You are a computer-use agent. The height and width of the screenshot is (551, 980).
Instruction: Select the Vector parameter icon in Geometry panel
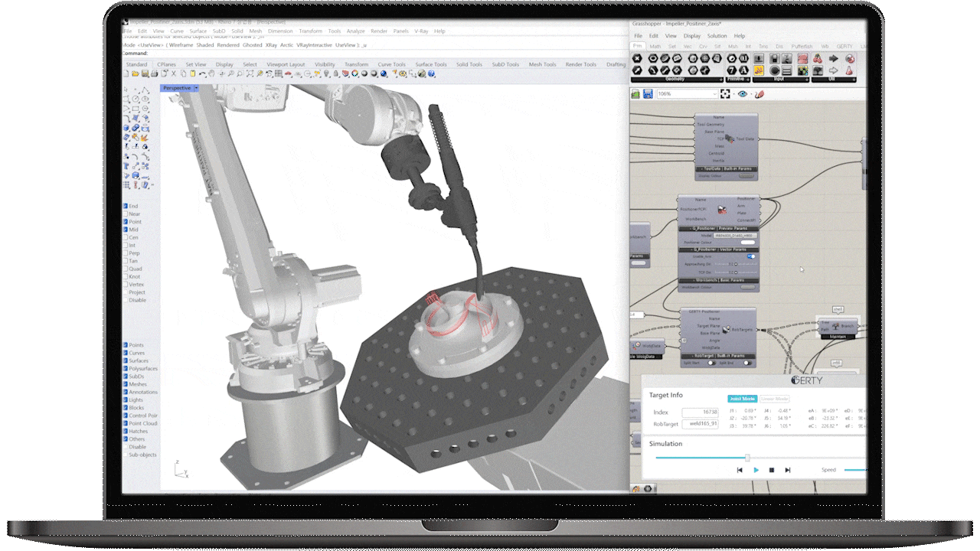637,70
